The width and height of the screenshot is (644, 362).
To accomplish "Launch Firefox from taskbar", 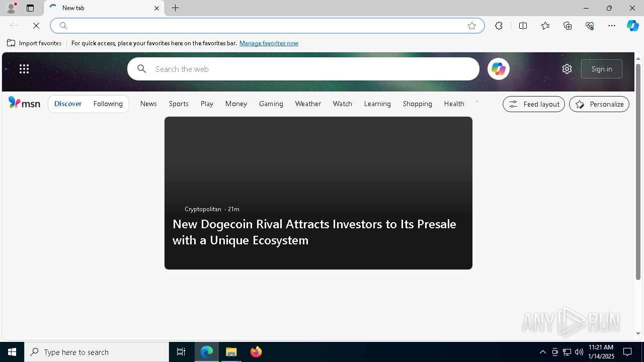I will click(256, 352).
